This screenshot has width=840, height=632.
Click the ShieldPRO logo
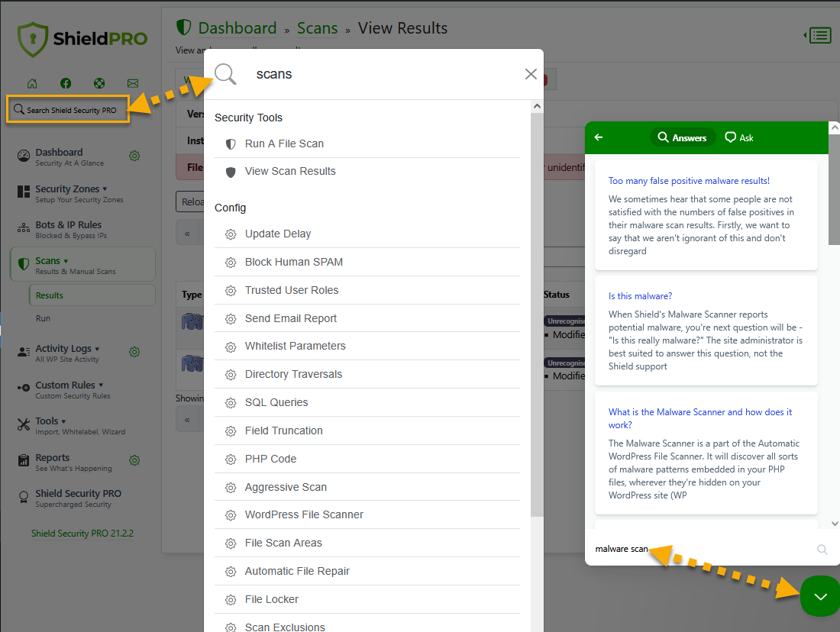point(82,39)
